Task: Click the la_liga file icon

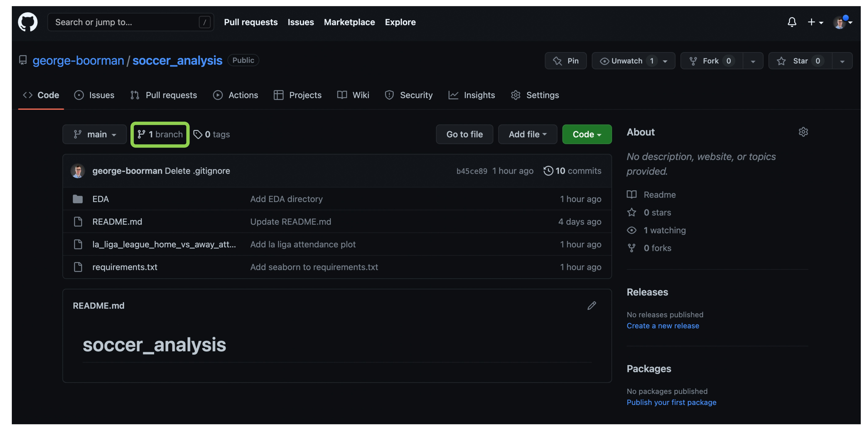Action: (78, 244)
